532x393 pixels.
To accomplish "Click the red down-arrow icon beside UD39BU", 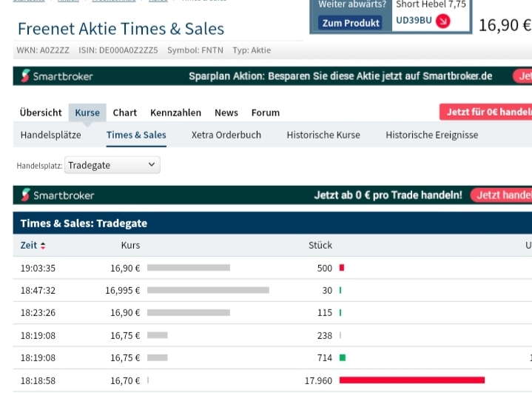I will click(442, 21).
